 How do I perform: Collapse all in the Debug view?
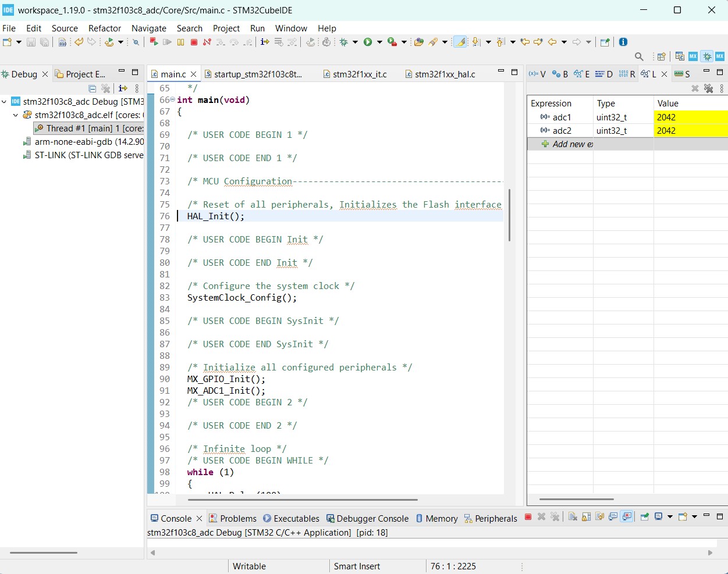click(92, 88)
